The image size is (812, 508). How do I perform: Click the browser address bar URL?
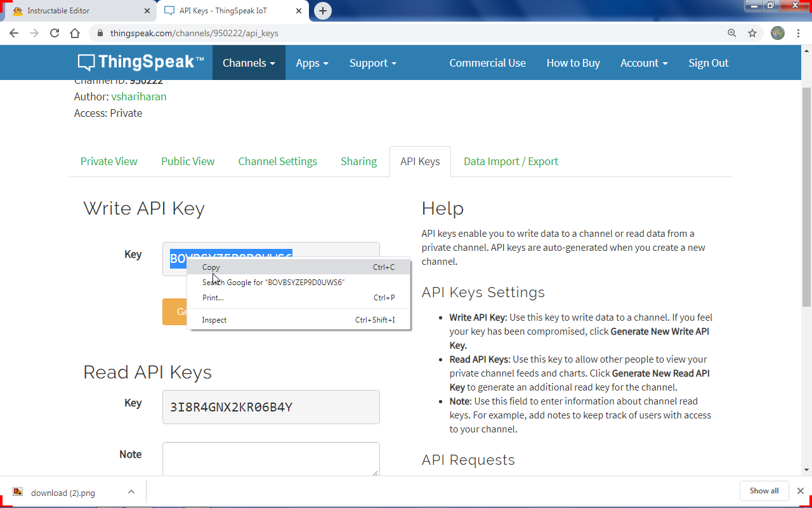[x=194, y=33]
